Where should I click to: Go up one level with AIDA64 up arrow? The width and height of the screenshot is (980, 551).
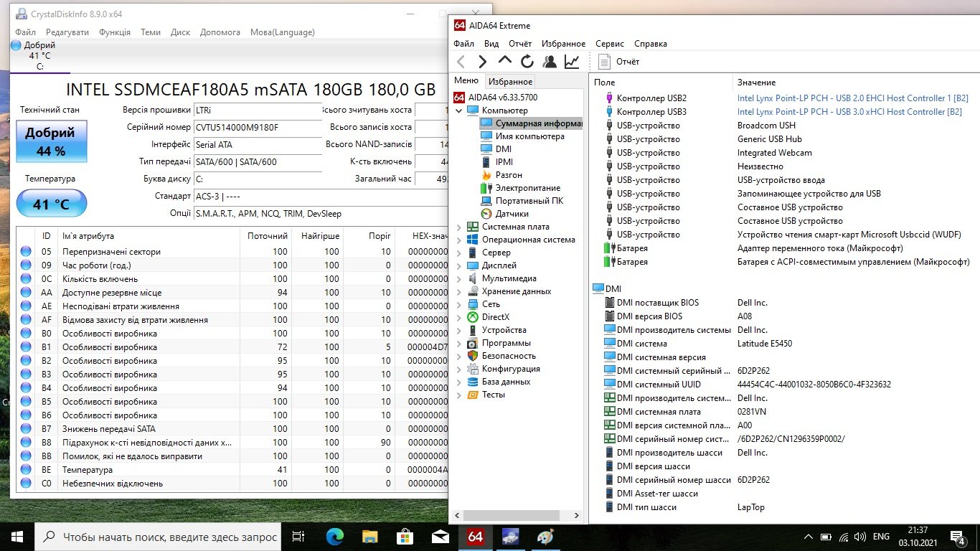pyautogui.click(x=505, y=62)
